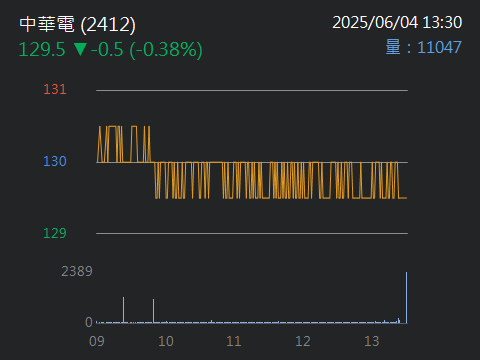This screenshot has width=480, height=360.
Task: Click the timestamp 2025/06/04 13:30
Action: [397, 23]
